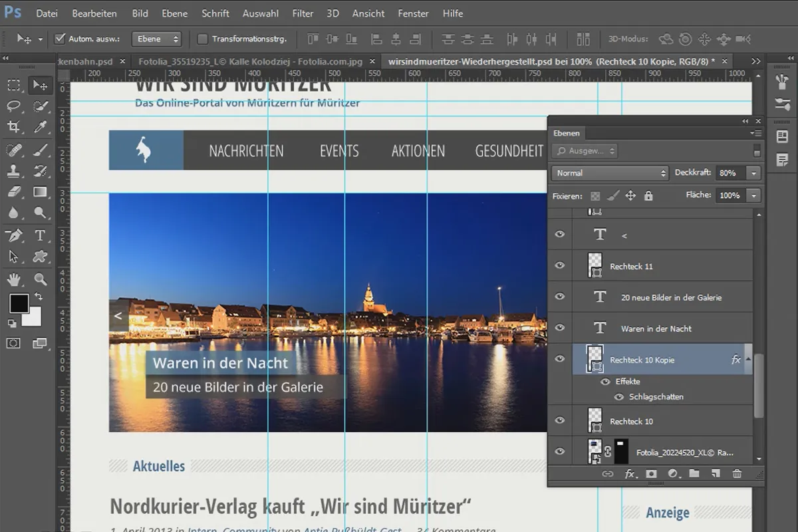Delete layer using trash icon
The image size is (798, 532).
click(x=737, y=474)
